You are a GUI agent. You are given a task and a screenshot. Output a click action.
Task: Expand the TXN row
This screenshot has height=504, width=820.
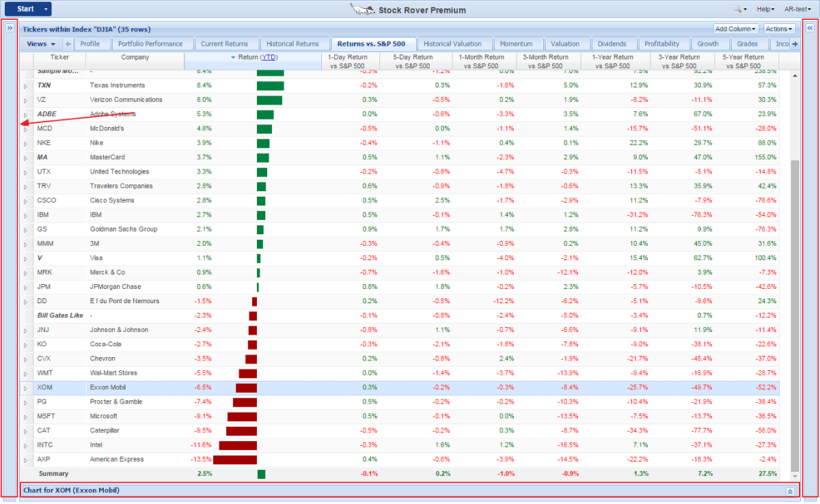[26, 86]
